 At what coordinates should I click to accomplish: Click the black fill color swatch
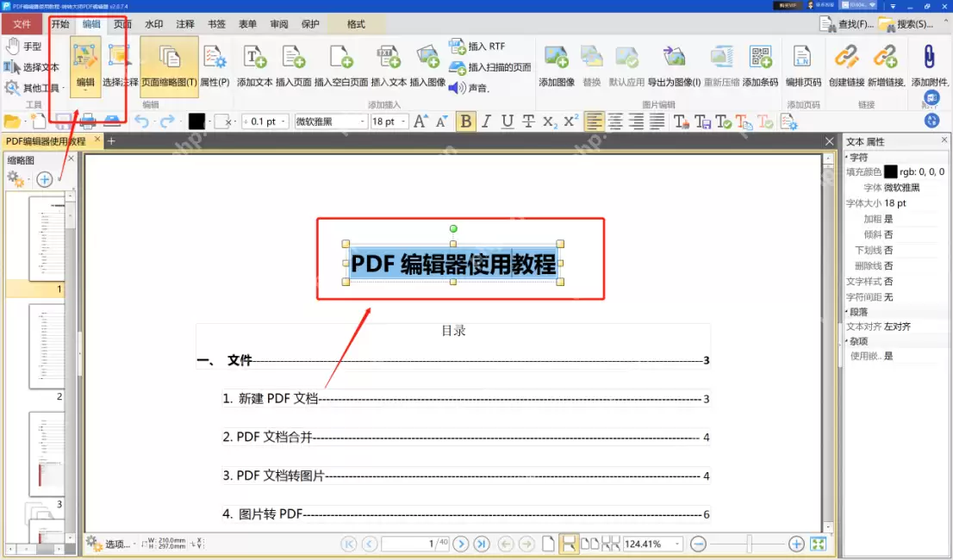click(197, 121)
